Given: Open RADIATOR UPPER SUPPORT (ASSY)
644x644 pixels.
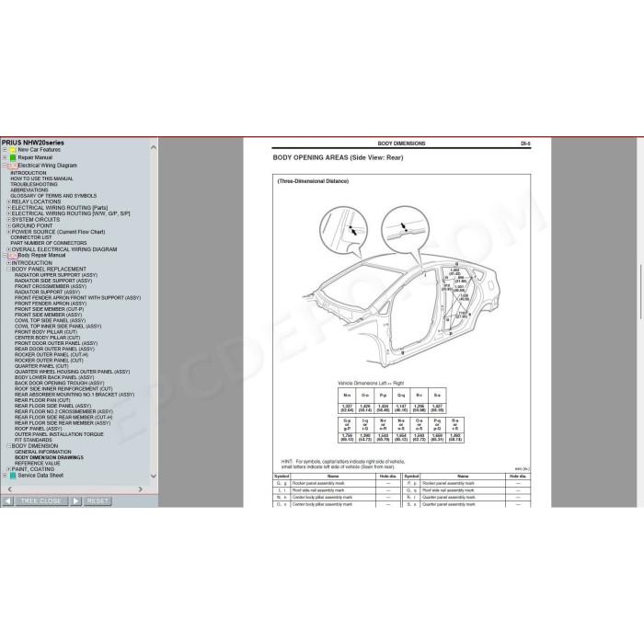Looking at the screenshot, I should pos(56,275).
